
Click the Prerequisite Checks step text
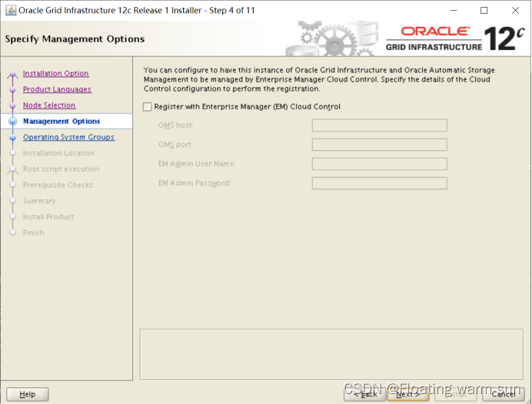(x=58, y=185)
